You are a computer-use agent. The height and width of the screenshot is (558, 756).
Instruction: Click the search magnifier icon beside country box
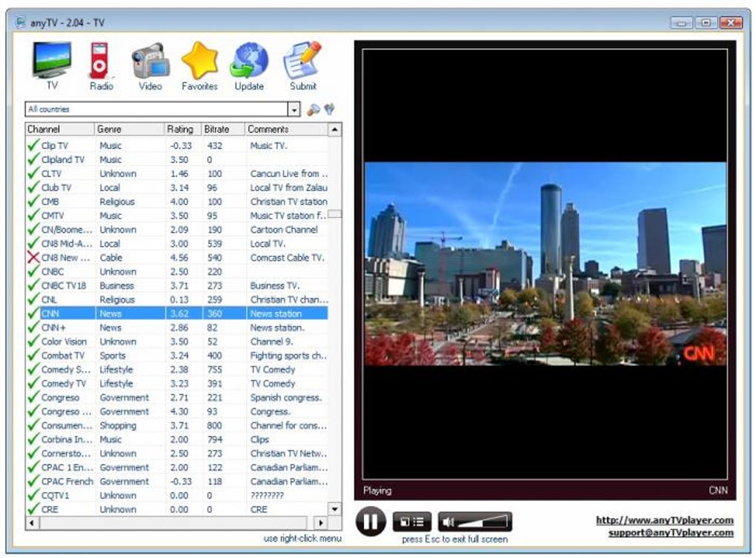point(314,110)
